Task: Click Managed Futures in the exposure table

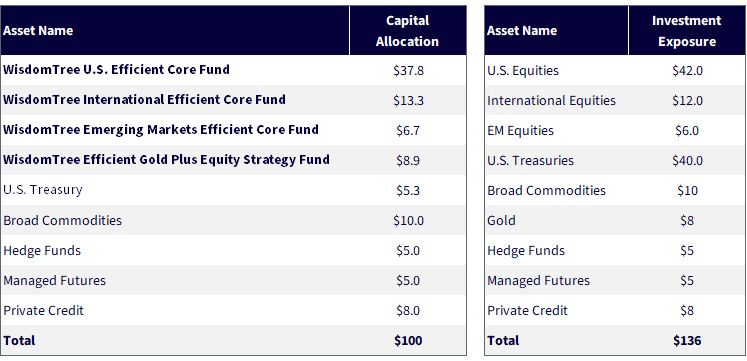Action: pyautogui.click(x=538, y=281)
